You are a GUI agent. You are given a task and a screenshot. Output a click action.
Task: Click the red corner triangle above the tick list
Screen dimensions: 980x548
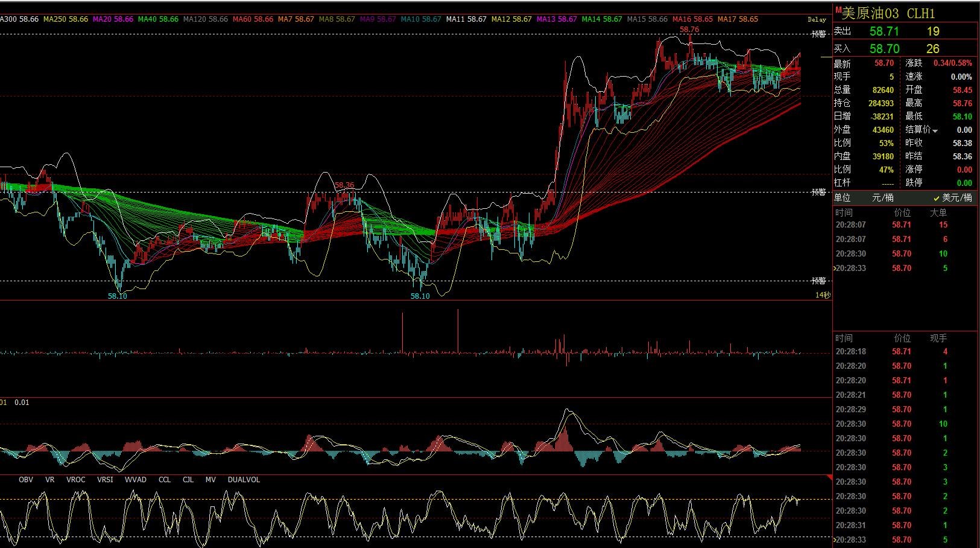click(829, 478)
